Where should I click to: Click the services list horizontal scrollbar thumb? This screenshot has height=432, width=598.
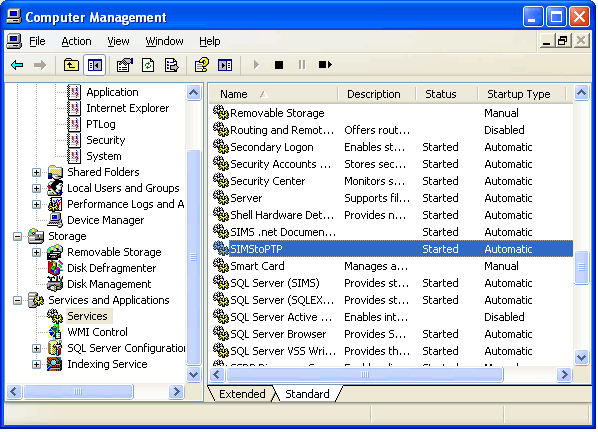click(x=365, y=375)
